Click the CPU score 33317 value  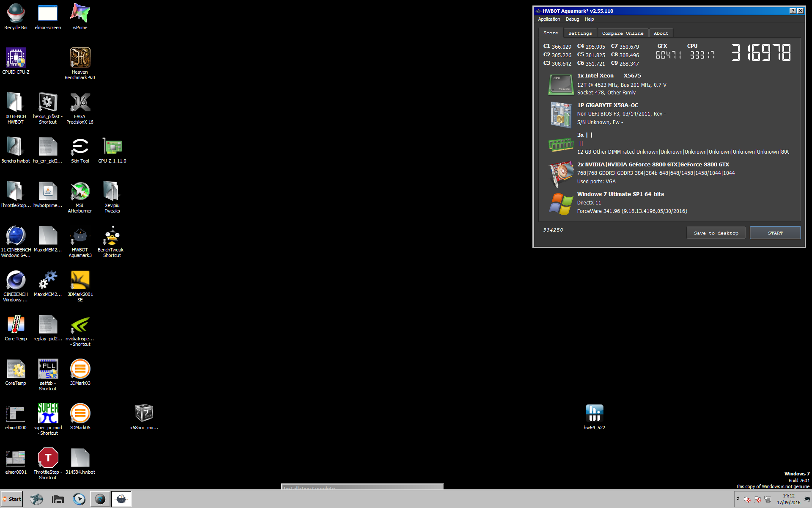(702, 55)
